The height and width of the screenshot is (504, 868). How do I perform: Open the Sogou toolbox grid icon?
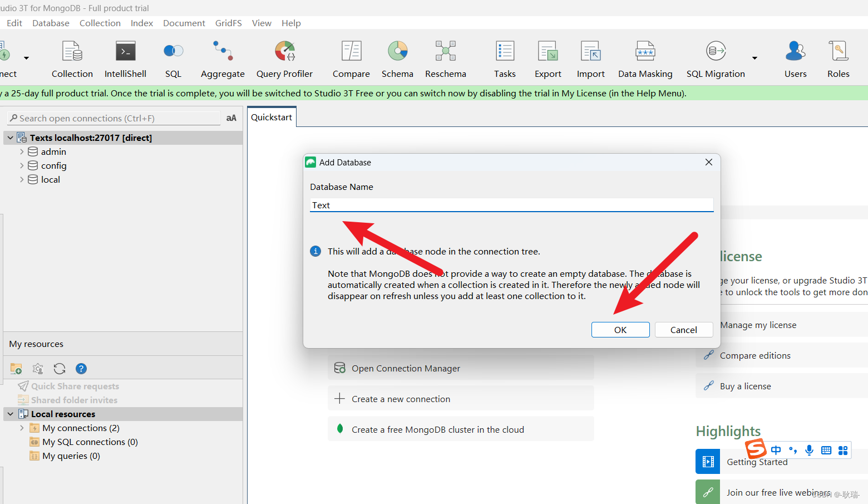pyautogui.click(x=843, y=450)
